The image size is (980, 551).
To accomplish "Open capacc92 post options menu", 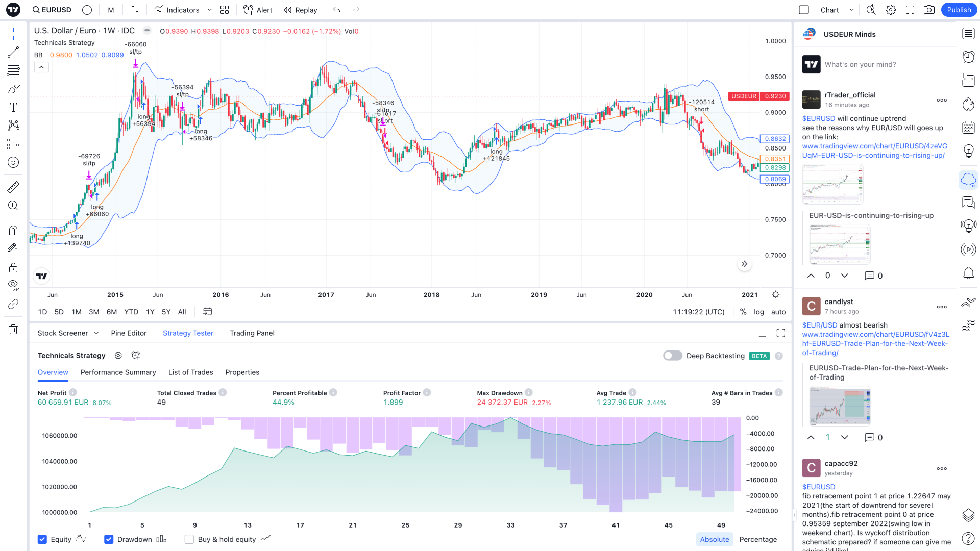I will coord(942,468).
